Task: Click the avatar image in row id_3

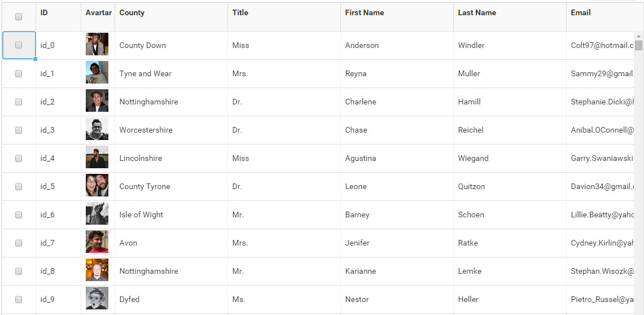Action: pyautogui.click(x=97, y=129)
